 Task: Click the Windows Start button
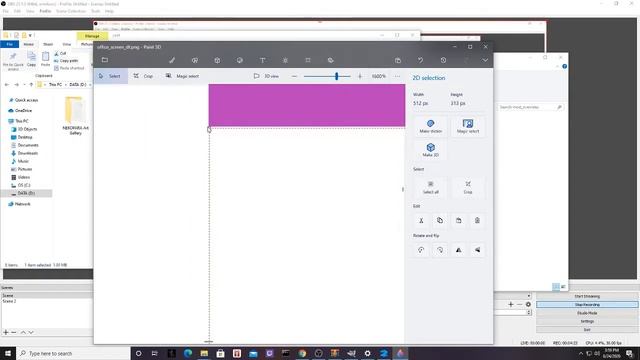[8, 353]
